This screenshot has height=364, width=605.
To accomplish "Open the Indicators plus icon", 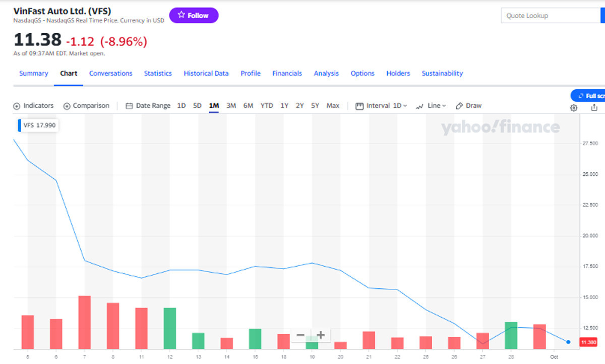I will (17, 106).
